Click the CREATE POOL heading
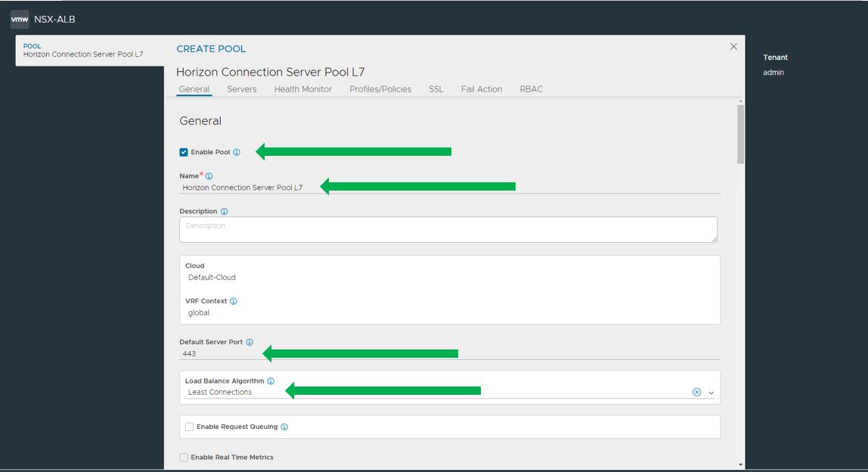Viewport: 868px width, 475px height. tap(211, 48)
